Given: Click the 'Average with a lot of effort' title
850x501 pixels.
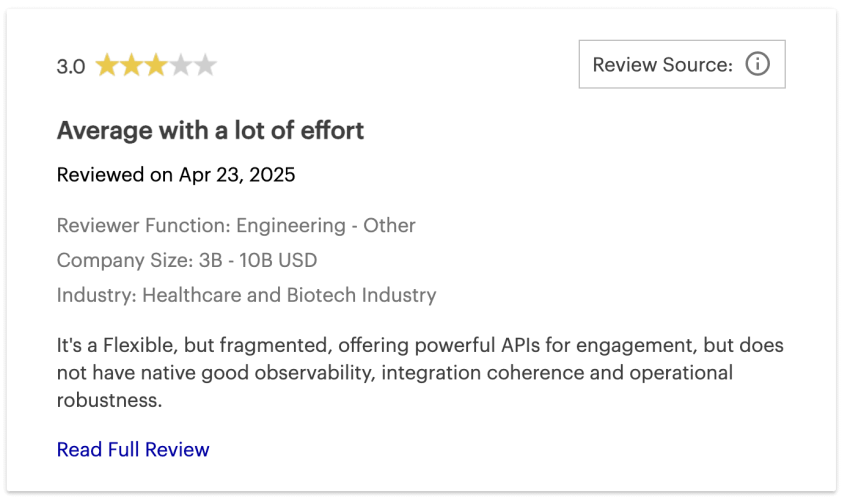Looking at the screenshot, I should point(210,131).
